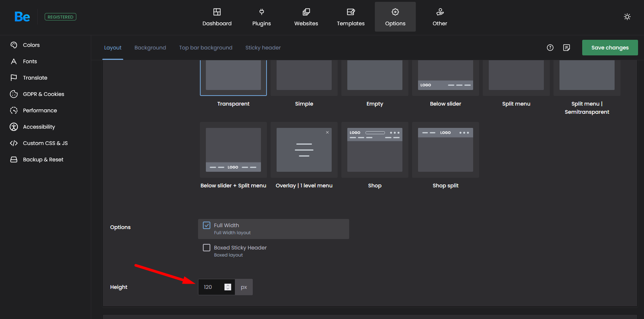Select the Simple header layout
Screen dimensions: 644x319
[304, 78]
